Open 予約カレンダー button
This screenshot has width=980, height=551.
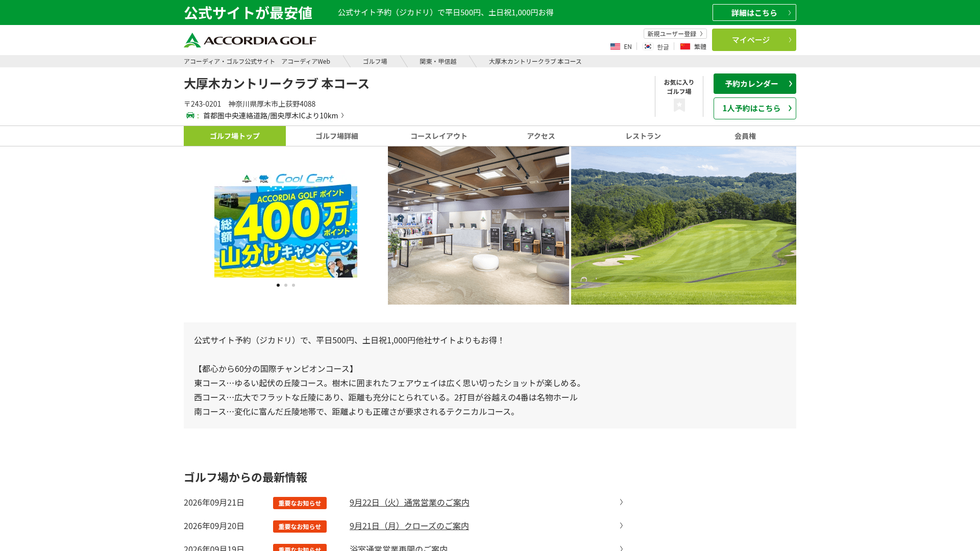coord(754,84)
